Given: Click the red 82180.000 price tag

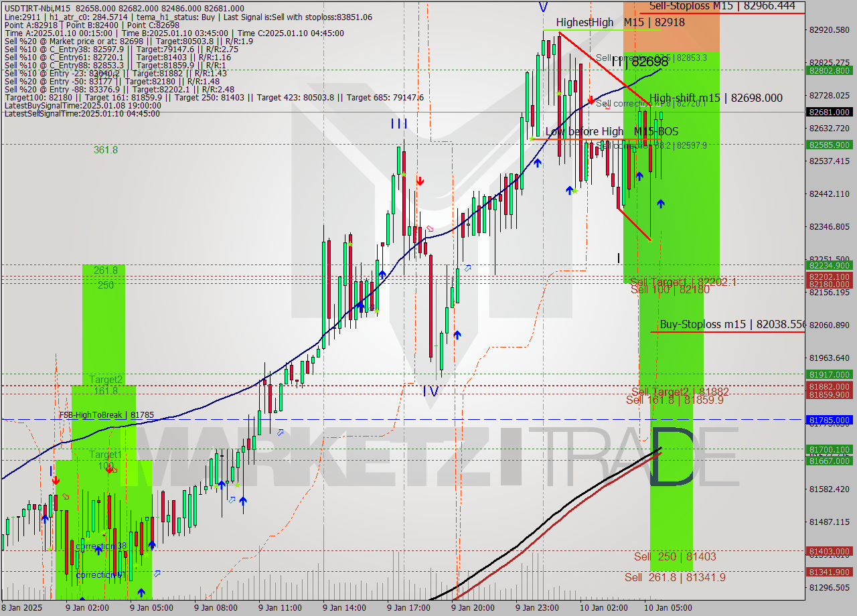Looking at the screenshot, I should [830, 284].
